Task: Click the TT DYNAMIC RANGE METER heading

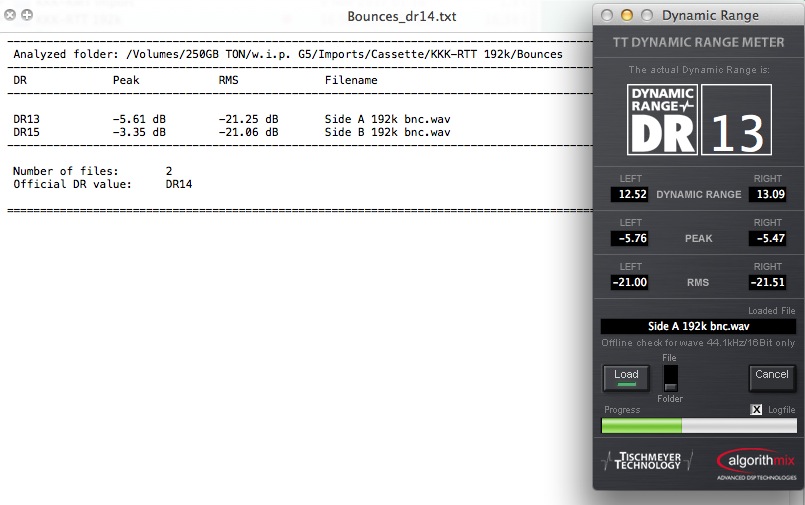Action: [698, 43]
